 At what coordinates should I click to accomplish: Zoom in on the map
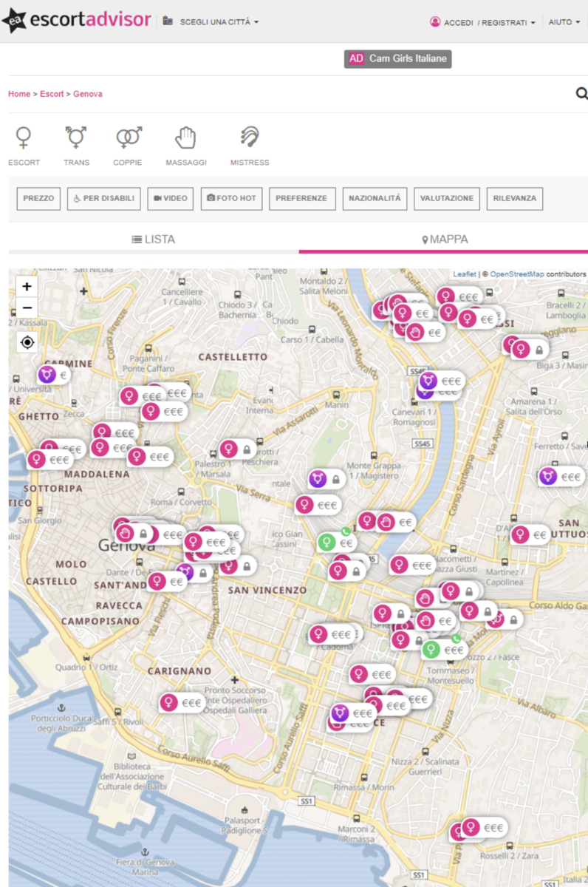tap(27, 287)
